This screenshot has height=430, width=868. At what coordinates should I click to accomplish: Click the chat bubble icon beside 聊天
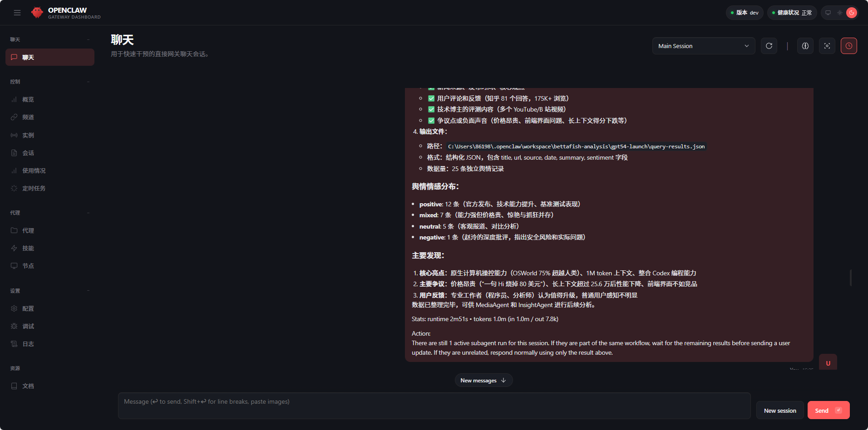(x=14, y=57)
